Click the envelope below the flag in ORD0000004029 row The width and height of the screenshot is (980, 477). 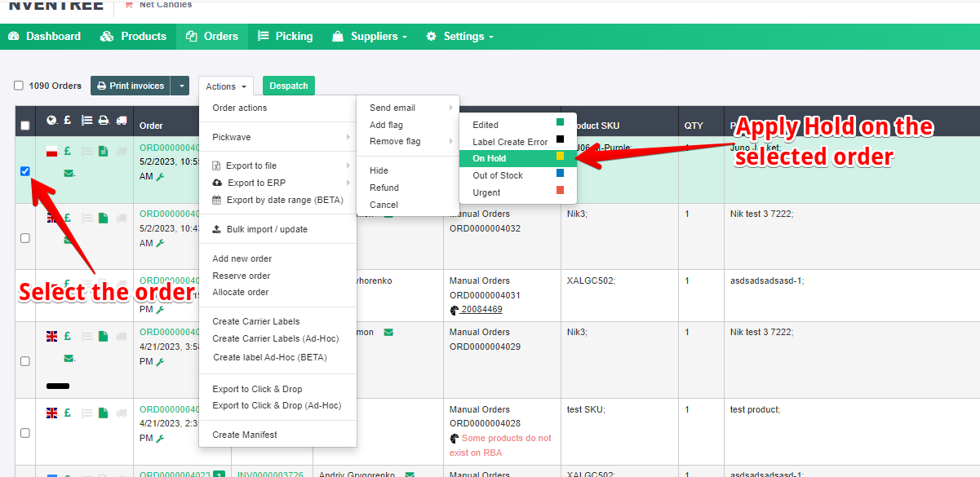(x=69, y=358)
